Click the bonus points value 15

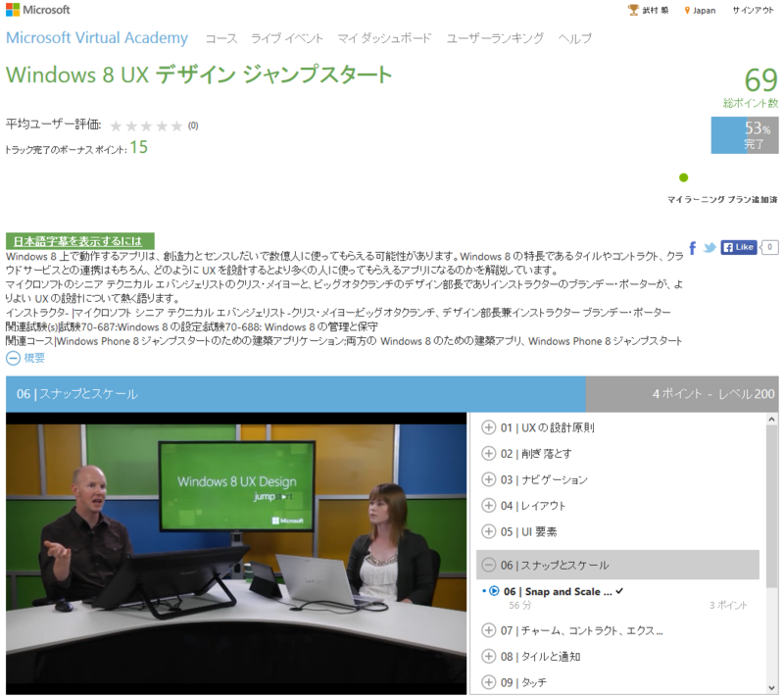139,147
